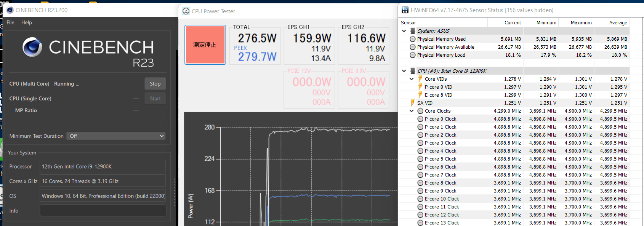Viewport: 644px width, 226px height.
Task: Collapse the Core Clocks subtree
Action: click(x=412, y=111)
